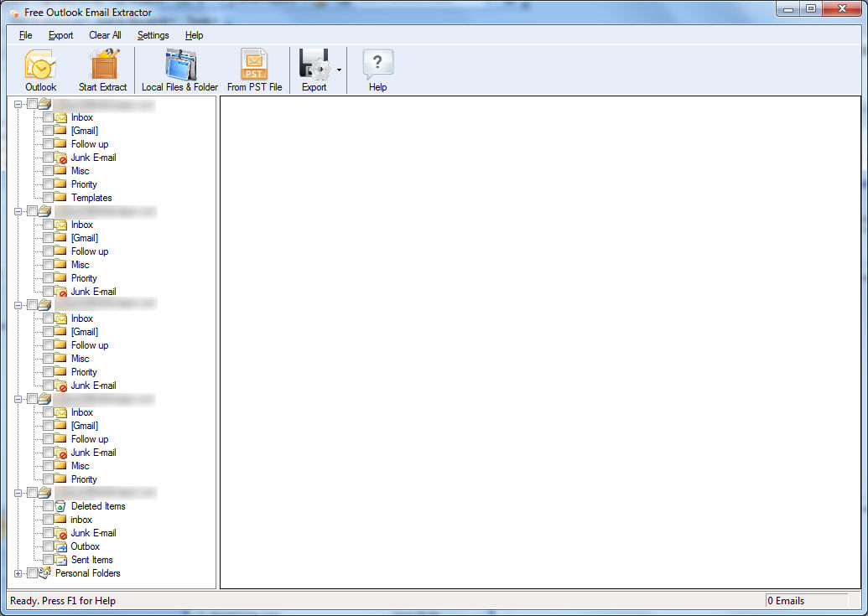
Task: Click the Personal Folders icon
Action: point(44,573)
